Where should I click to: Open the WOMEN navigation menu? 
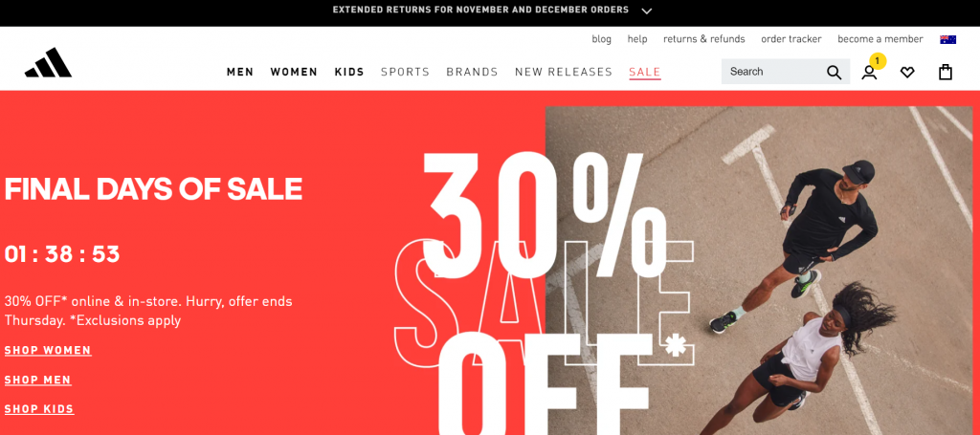click(x=294, y=72)
